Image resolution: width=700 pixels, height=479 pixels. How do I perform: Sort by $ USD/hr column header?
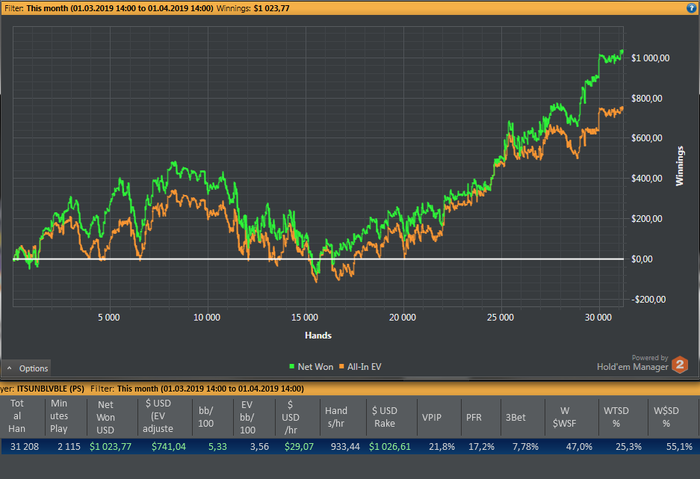[297, 417]
